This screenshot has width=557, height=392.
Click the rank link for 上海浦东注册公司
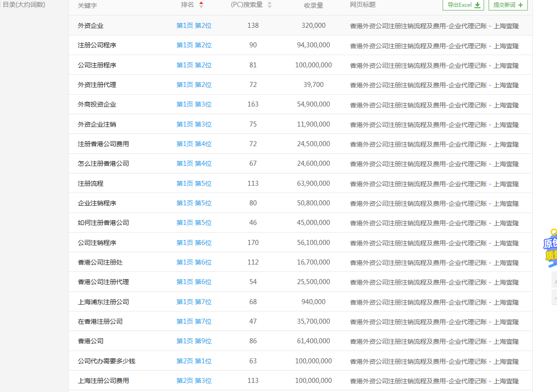(x=194, y=301)
